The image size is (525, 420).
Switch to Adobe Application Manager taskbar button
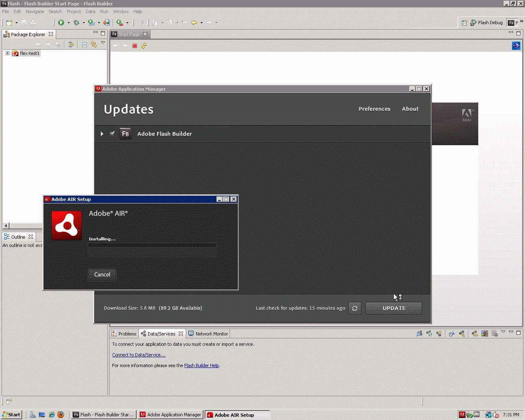point(171,415)
